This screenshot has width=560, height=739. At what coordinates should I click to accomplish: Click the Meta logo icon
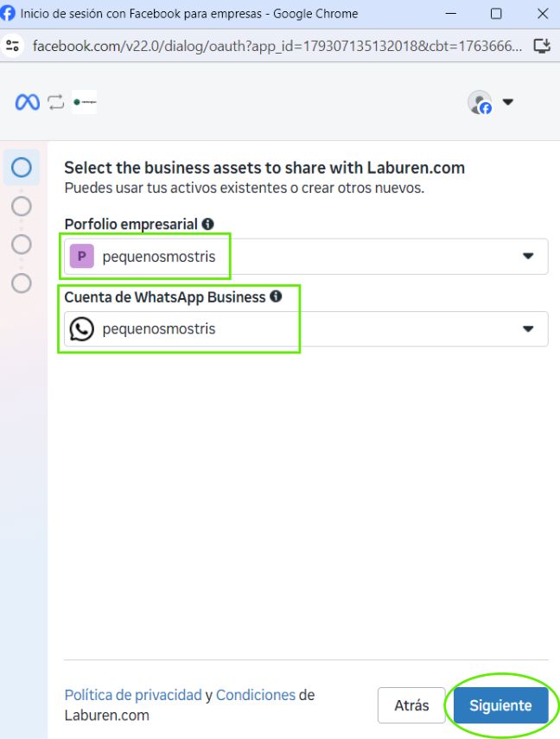pos(27,102)
